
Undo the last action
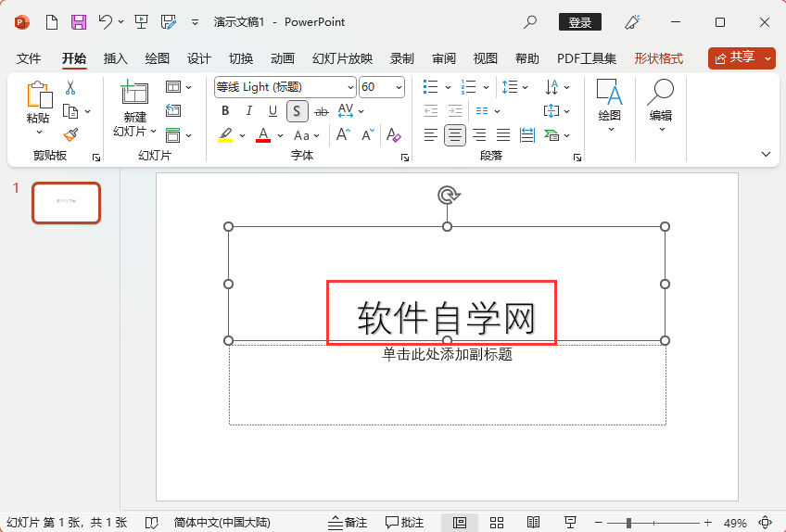(x=106, y=22)
